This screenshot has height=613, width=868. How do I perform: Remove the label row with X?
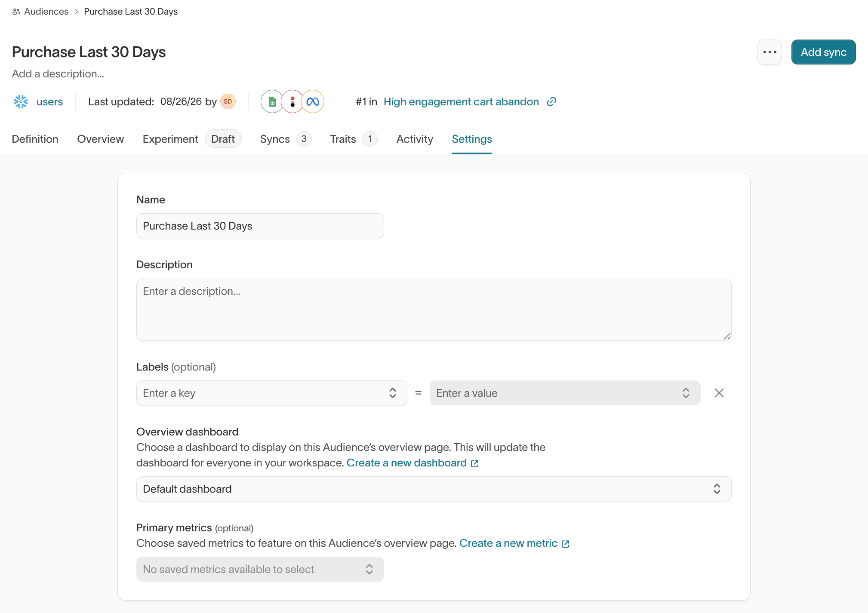[719, 393]
